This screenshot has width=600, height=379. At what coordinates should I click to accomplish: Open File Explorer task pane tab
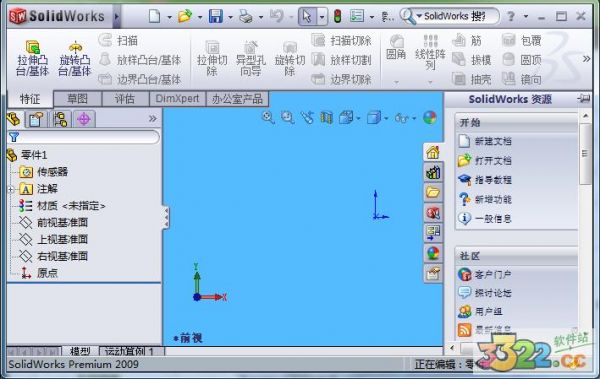click(x=433, y=192)
